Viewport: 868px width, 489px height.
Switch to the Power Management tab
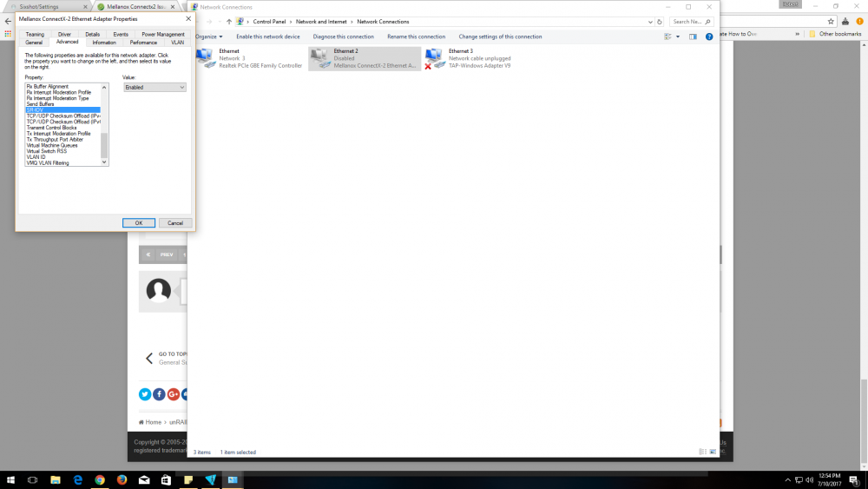[x=163, y=35]
